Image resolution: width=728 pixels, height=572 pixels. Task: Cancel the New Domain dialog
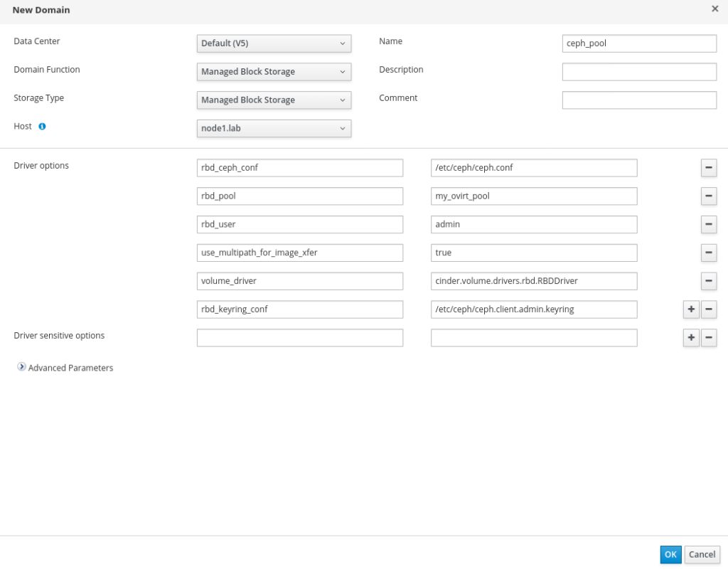[x=702, y=554]
